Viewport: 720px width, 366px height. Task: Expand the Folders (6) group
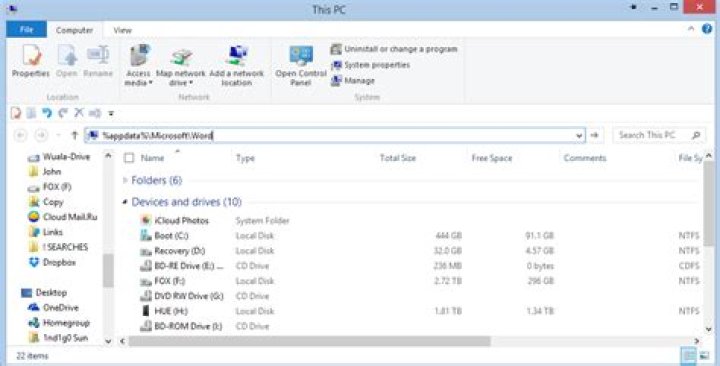(125, 180)
